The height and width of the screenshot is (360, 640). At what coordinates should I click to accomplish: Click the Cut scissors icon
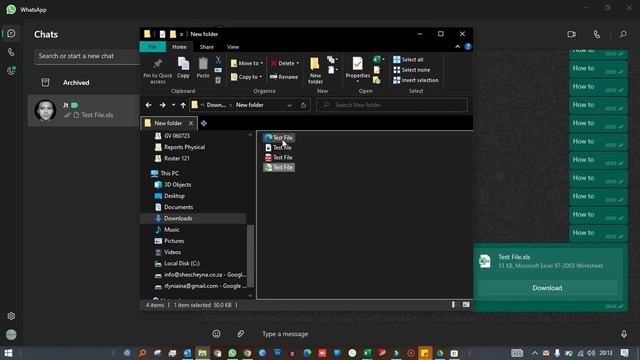(218, 60)
